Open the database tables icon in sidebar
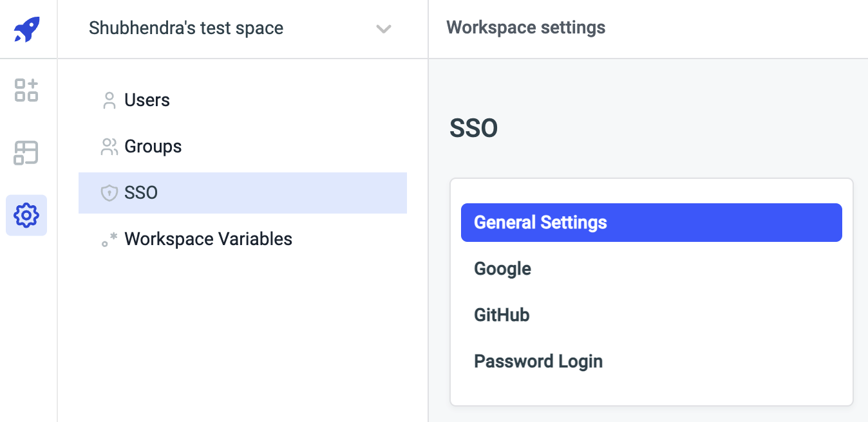Viewport: 868px width, 422px height. pos(26,152)
